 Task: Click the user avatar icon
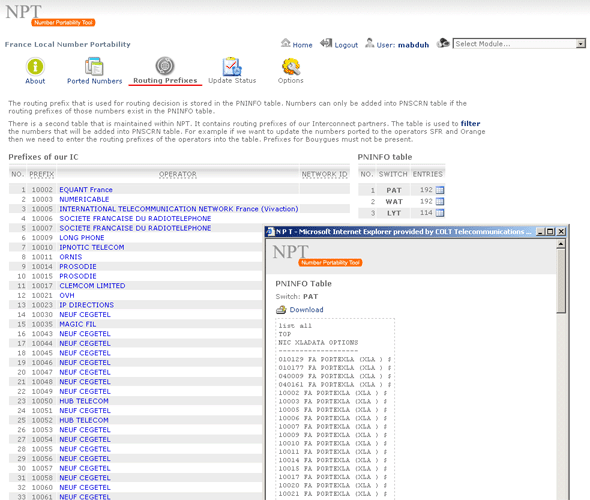370,43
